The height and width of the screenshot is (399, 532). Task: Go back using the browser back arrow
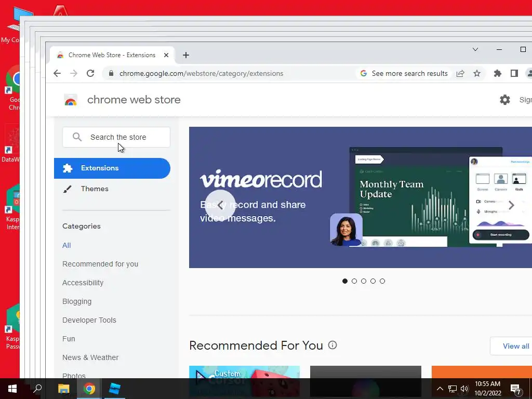(x=57, y=73)
